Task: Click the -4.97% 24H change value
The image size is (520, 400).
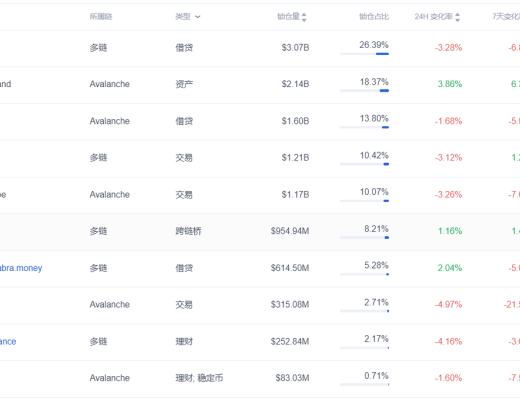Action: point(448,304)
